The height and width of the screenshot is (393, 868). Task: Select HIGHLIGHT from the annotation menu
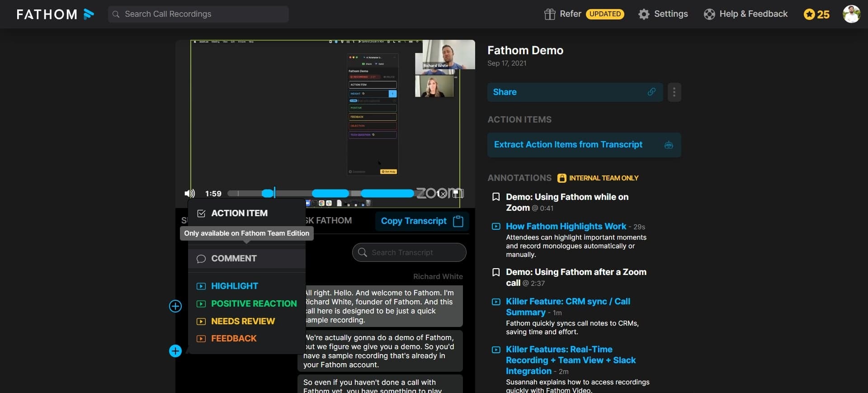click(234, 286)
